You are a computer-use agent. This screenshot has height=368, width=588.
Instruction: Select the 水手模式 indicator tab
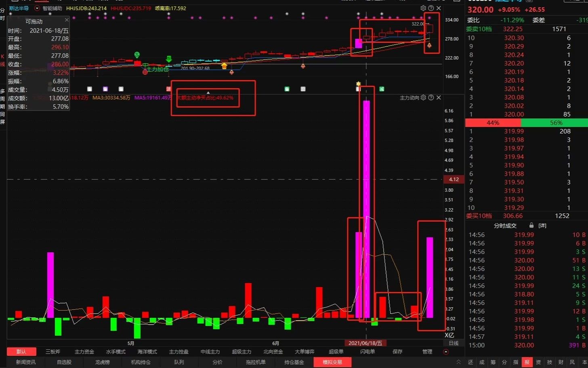[116, 351]
